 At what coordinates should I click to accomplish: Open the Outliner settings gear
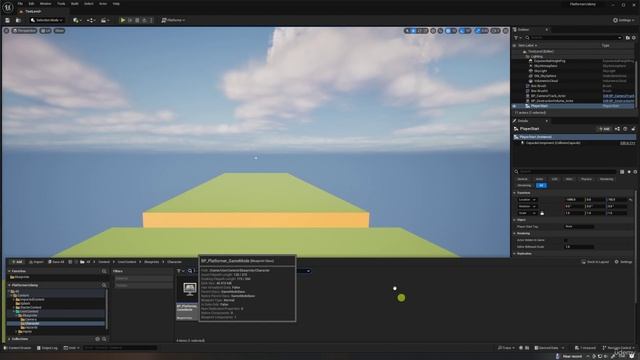[634, 38]
